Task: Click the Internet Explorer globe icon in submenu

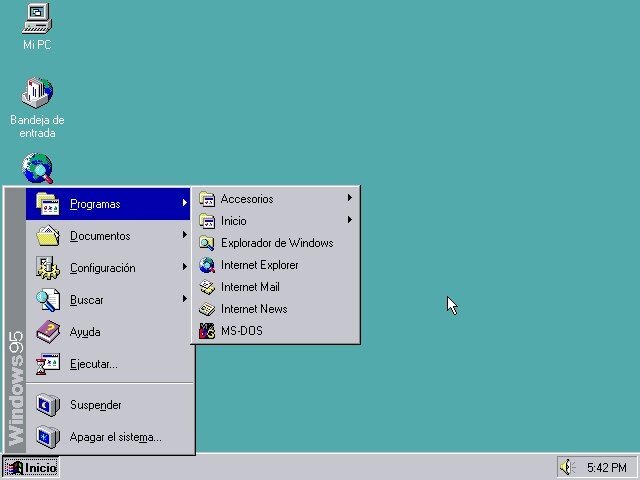Action: (x=207, y=265)
